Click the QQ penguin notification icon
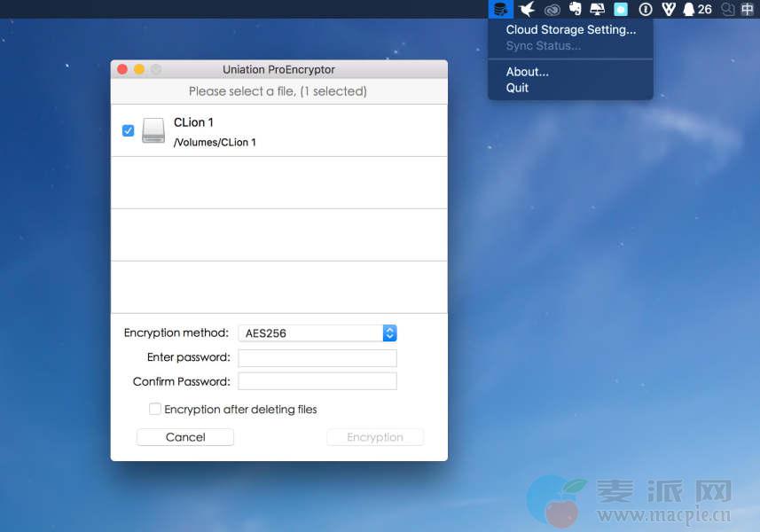This screenshot has height=532, width=760. (688, 9)
